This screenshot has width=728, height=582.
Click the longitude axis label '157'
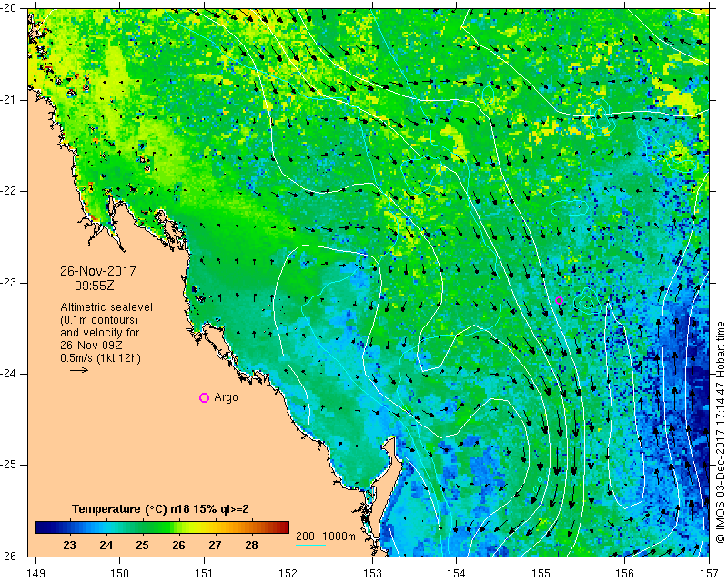[x=709, y=574]
